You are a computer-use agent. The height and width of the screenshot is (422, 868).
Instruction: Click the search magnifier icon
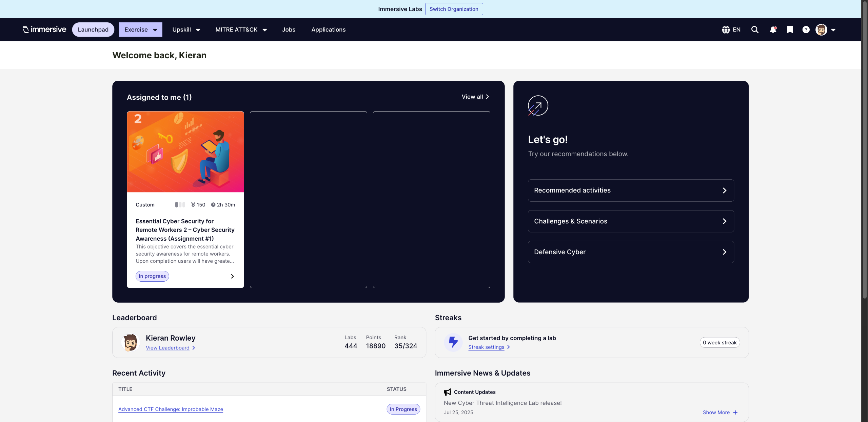point(755,30)
